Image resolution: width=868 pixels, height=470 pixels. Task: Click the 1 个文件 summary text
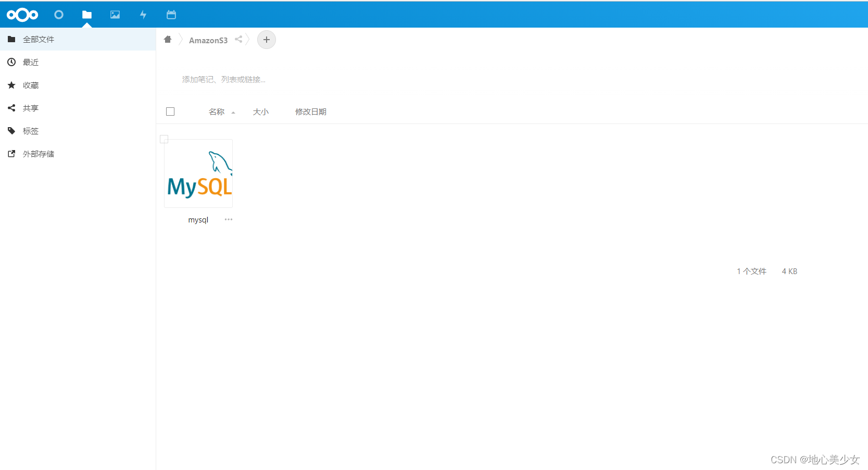(751, 271)
